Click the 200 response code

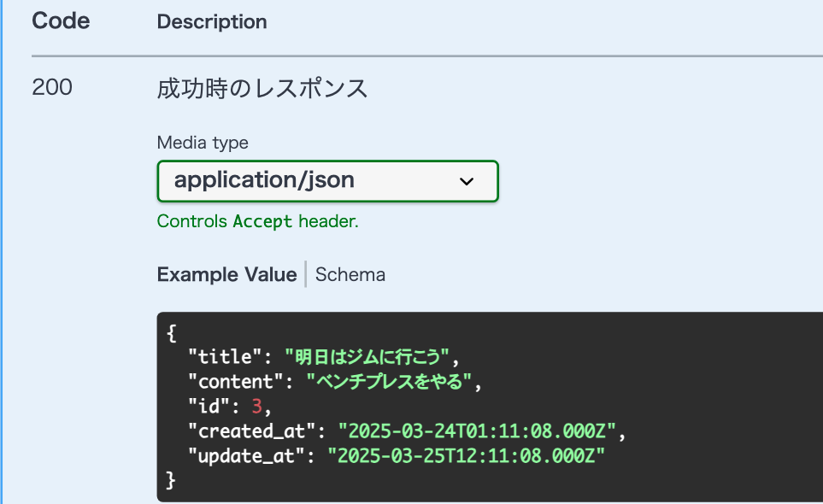(x=52, y=87)
